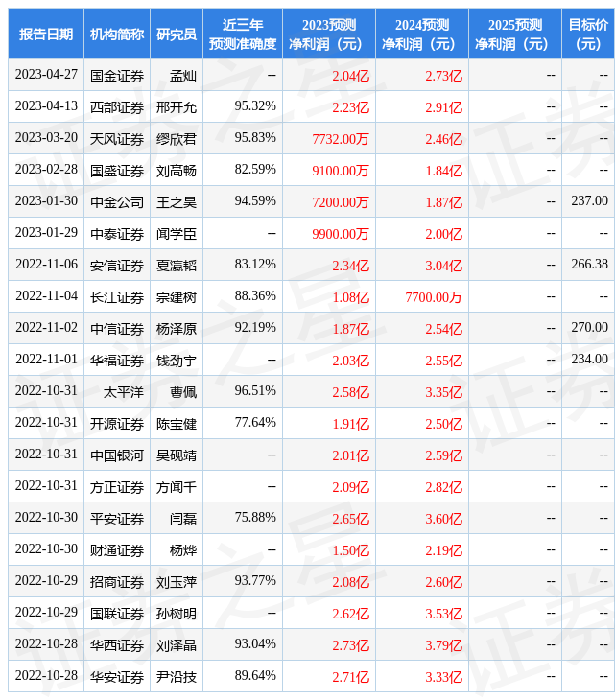Click researcher 刘高畅
615x700 pixels.
click(177, 171)
